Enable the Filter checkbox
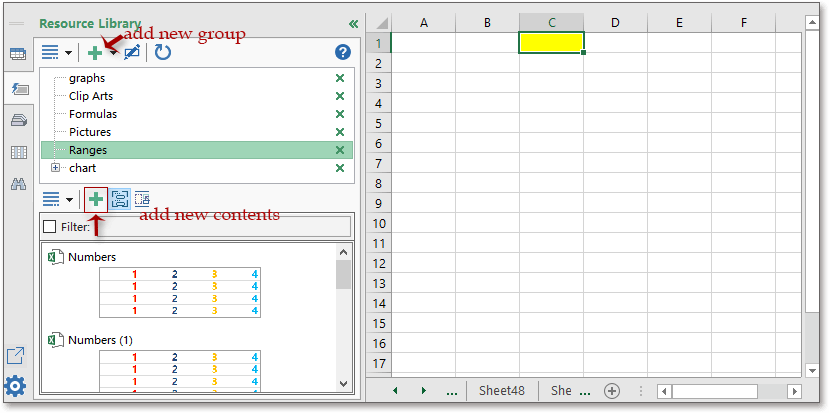This screenshot has height=413, width=829. pos(49,227)
